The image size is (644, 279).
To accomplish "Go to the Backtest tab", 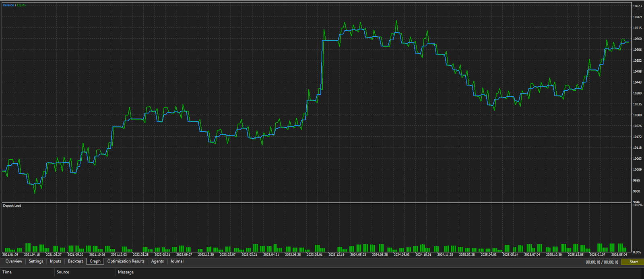I will (x=75, y=261).
